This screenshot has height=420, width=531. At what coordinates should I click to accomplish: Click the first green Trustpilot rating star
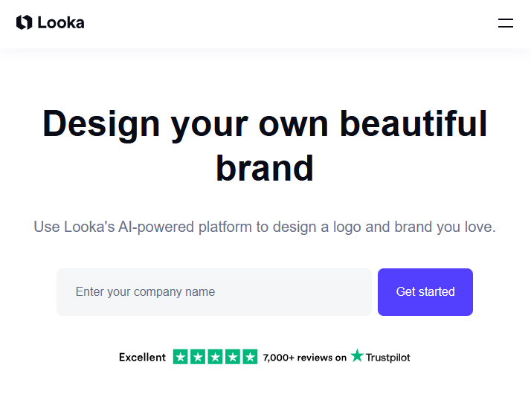181,357
